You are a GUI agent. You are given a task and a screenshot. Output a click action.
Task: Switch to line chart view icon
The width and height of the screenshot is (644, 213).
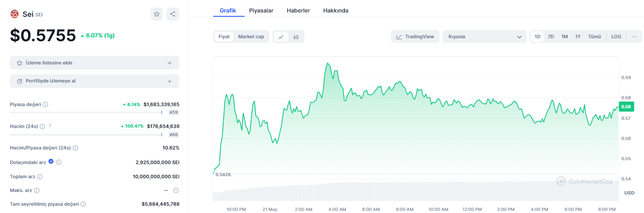[281, 37]
